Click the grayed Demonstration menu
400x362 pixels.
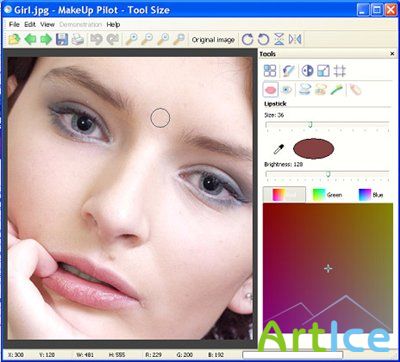pyautogui.click(x=81, y=25)
